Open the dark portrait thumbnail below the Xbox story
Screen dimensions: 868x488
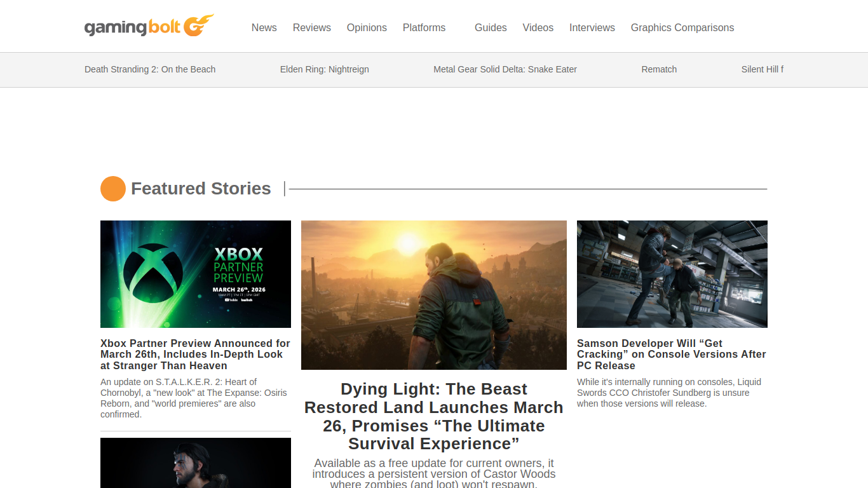196,463
